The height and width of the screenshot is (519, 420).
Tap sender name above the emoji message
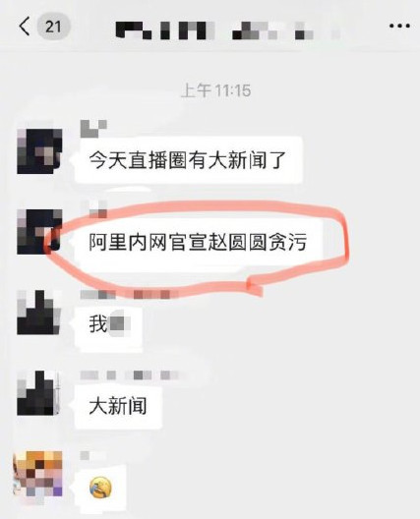86,456
